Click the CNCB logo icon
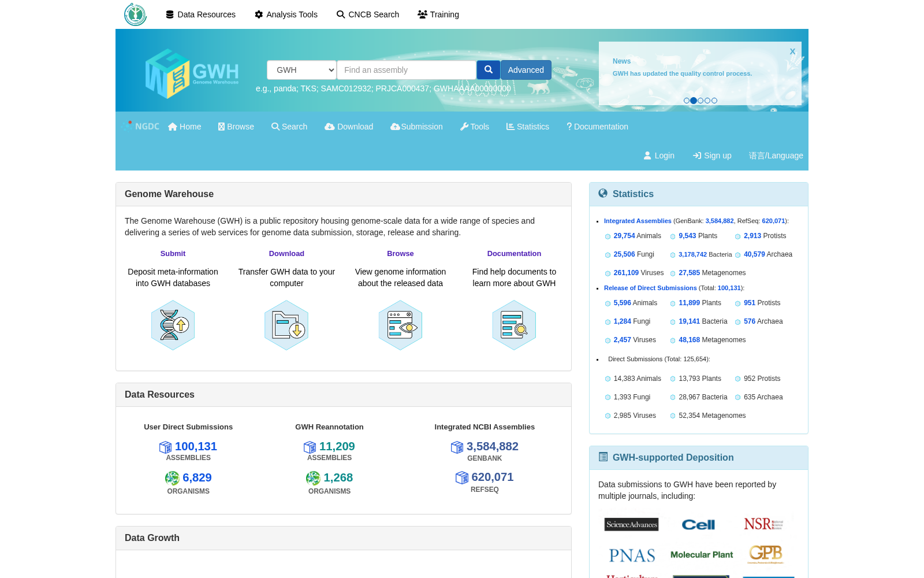This screenshot has height=578, width=924. [135, 14]
